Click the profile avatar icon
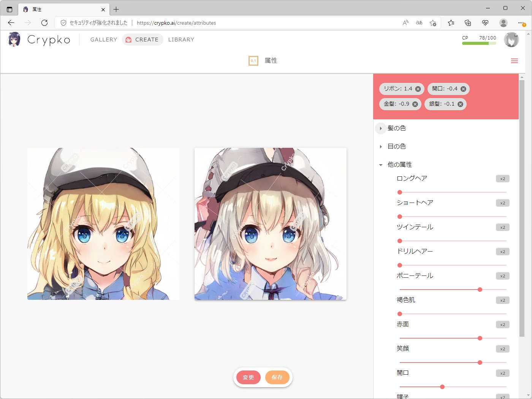 coord(511,40)
